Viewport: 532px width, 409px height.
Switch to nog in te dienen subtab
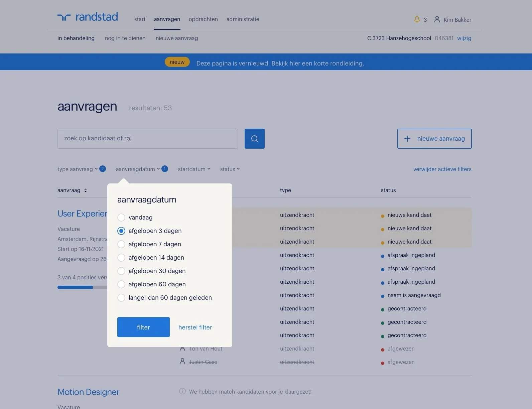pyautogui.click(x=125, y=38)
